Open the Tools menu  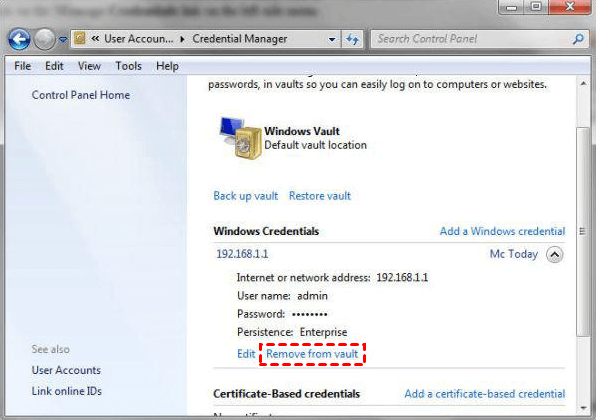(x=128, y=66)
